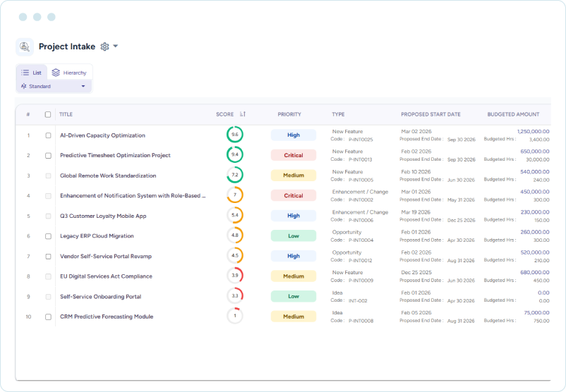Viewport: 566px width, 392px height.
Task: Click the 3.3 score ring
Action: pyautogui.click(x=235, y=295)
